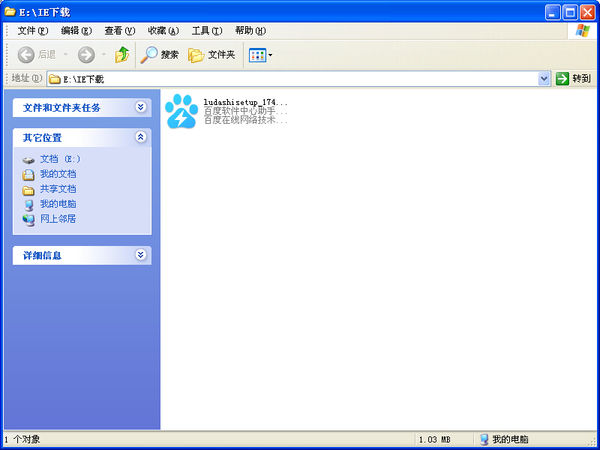Go up one folder level icon
This screenshot has width=600, height=450.
click(122, 55)
